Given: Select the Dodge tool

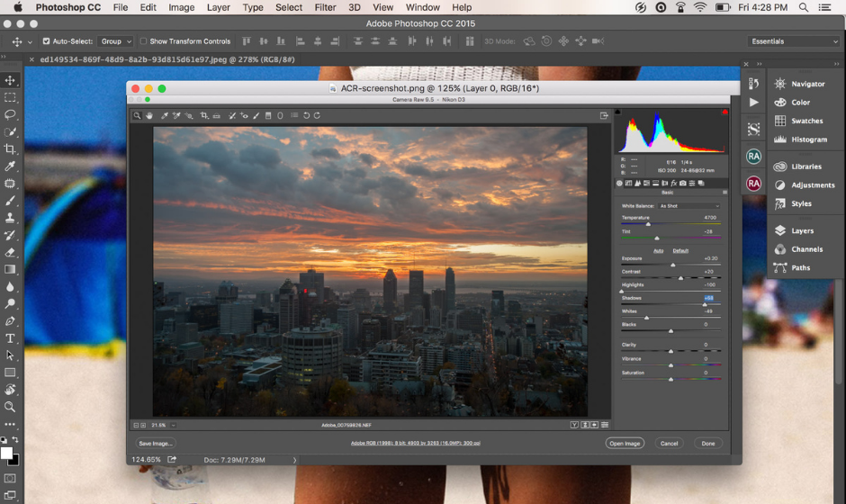Looking at the screenshot, I should [x=10, y=304].
